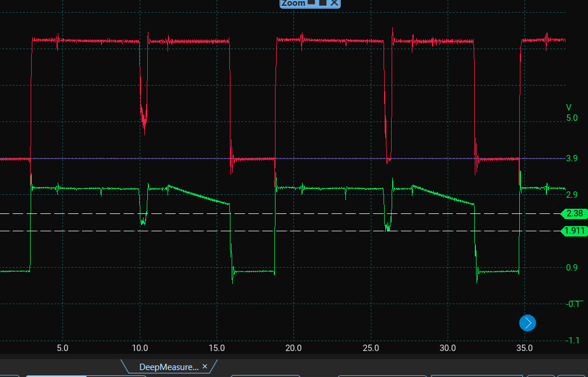The height and width of the screenshot is (377, 588).
Task: Click the green V axis unit label
Action: tap(569, 108)
